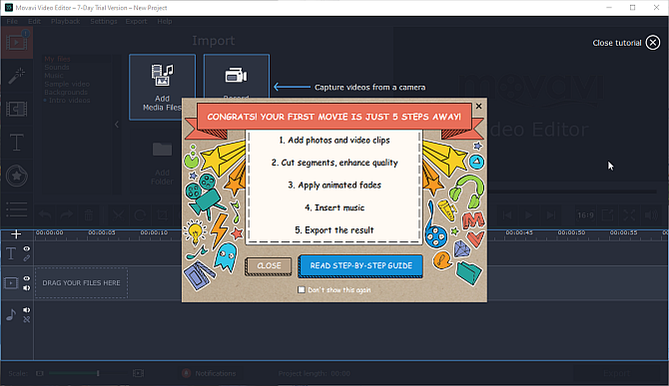Detach the preview window icon
This screenshot has width=669, height=386.
pyautogui.click(x=608, y=215)
